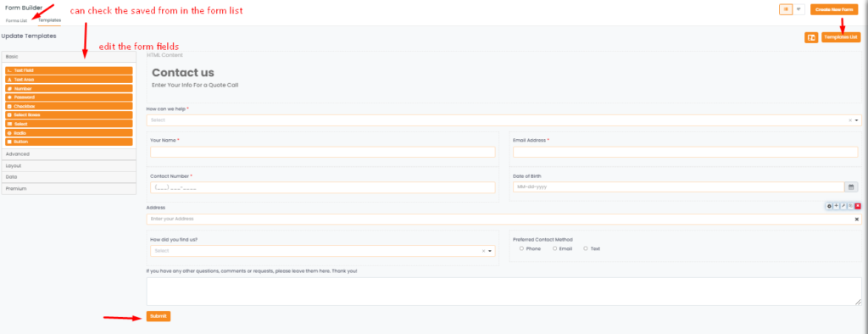Expand the Advanced components section
This screenshot has width=868, height=334.
click(70, 154)
